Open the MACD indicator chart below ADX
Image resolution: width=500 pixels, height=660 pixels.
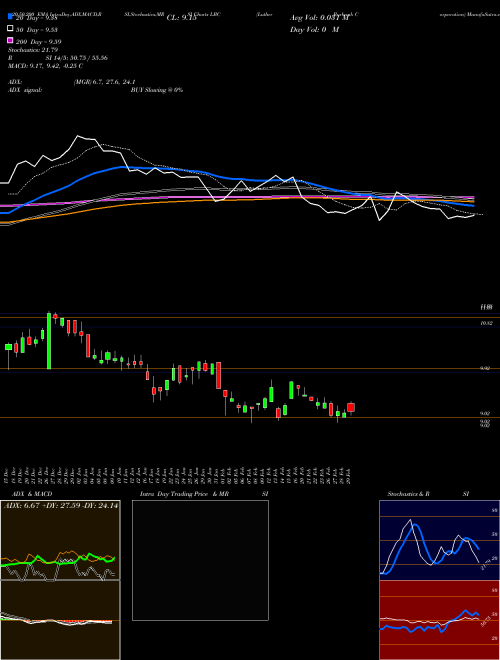[60, 620]
